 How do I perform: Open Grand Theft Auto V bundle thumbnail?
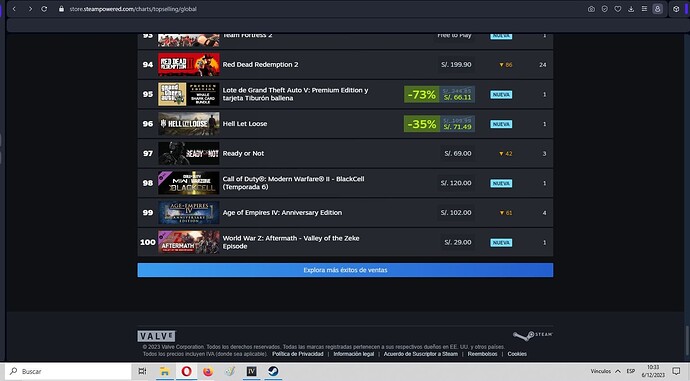point(188,94)
